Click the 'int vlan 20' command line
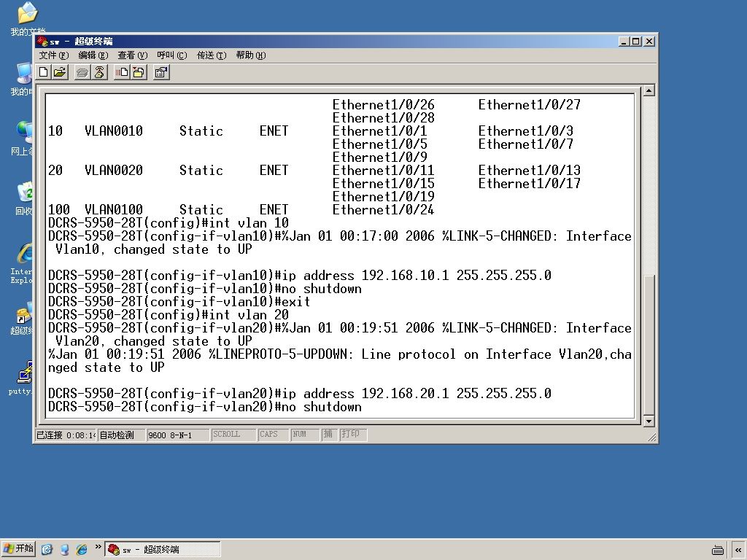This screenshot has height=560, width=747. [169, 315]
